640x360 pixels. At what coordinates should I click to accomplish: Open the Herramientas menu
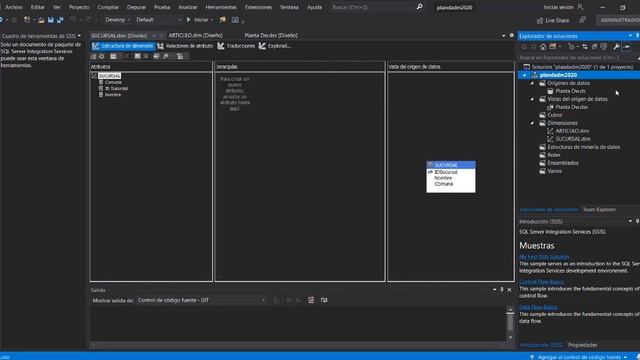(221, 7)
